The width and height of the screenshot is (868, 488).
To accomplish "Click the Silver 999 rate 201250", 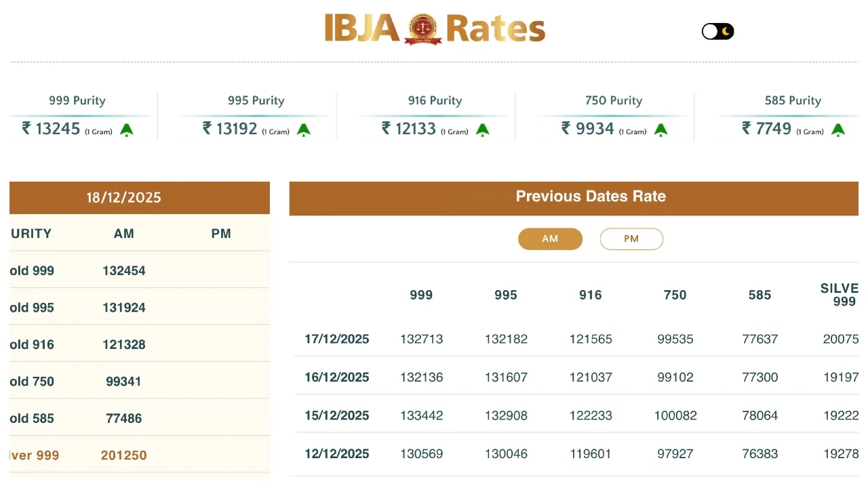I will 123,455.
